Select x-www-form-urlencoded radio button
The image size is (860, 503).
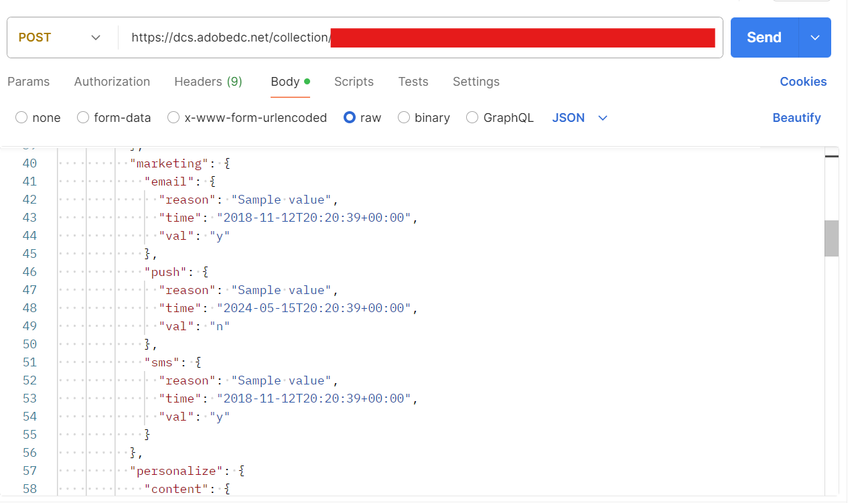pyautogui.click(x=174, y=118)
